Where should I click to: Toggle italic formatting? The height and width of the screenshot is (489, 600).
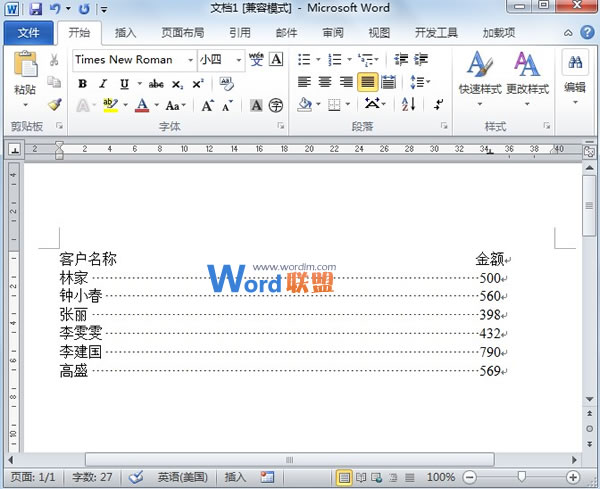point(103,83)
